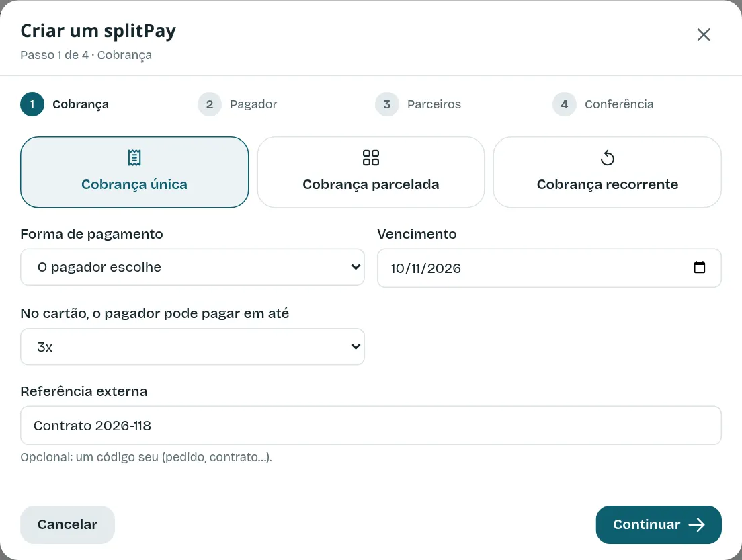742x560 pixels.
Task: Go to step 2 Pagador
Action: pyautogui.click(x=237, y=104)
